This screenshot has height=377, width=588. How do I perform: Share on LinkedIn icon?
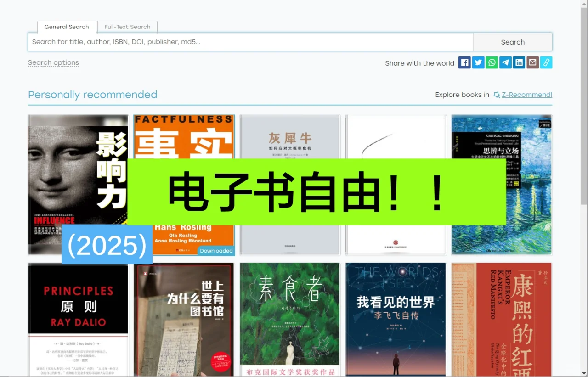tap(519, 63)
